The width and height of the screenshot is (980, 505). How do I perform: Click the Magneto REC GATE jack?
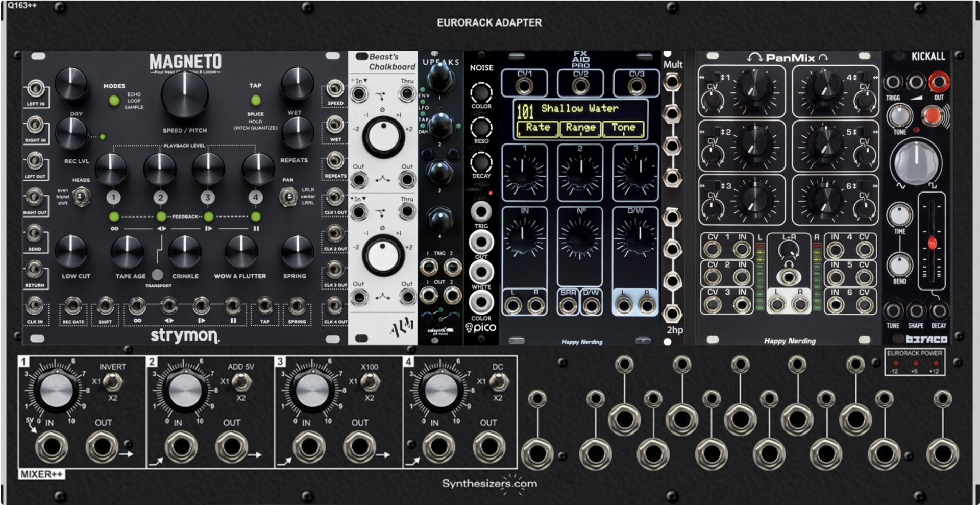tap(73, 306)
